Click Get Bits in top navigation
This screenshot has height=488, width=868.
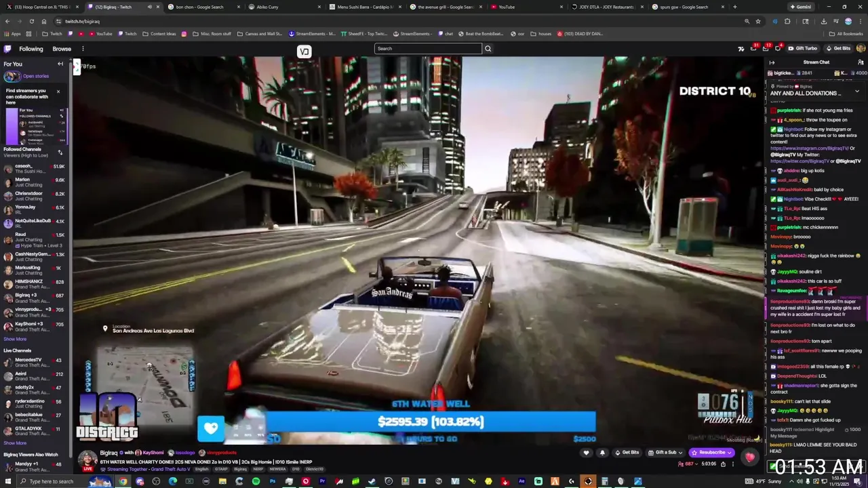[x=838, y=49]
